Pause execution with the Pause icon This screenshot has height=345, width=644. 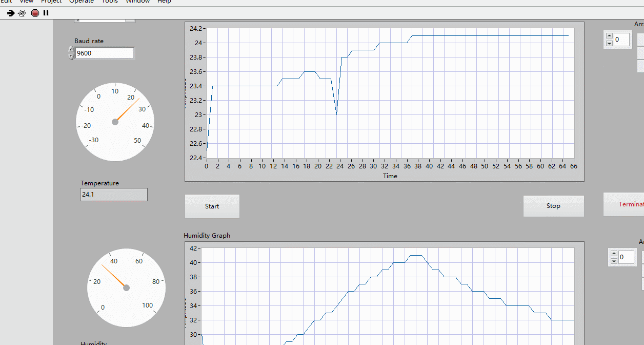46,13
